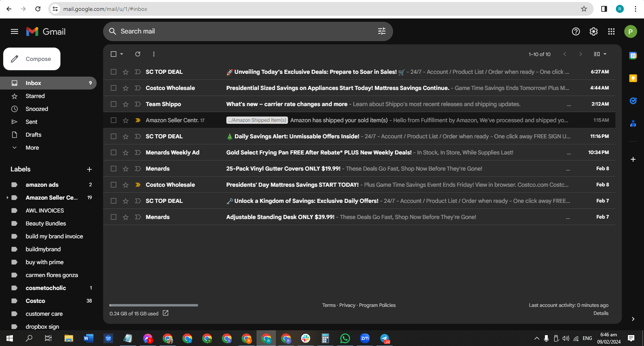Open WhatsApp from the taskbar
This screenshot has width=644, height=346.
(x=345, y=338)
